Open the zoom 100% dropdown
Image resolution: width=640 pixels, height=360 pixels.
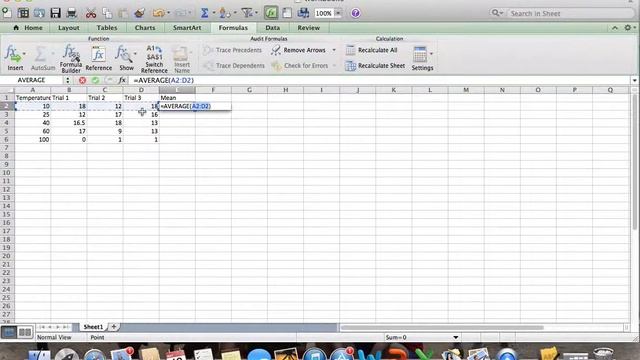click(338, 13)
